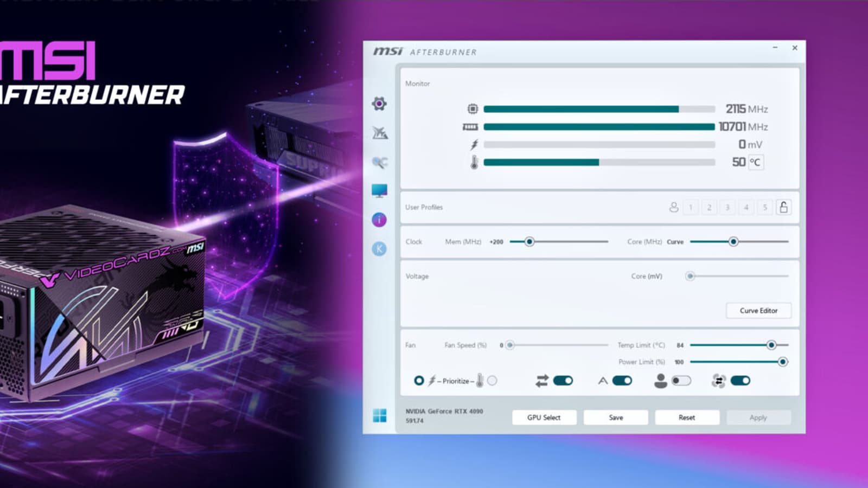
Task: Select user profile slot 2
Action: pos(709,207)
